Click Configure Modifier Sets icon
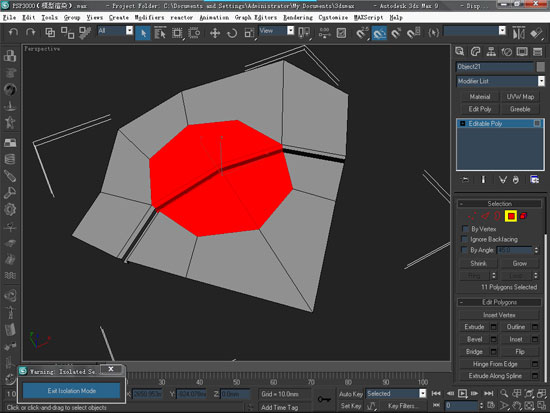550x413 pixels. click(535, 180)
